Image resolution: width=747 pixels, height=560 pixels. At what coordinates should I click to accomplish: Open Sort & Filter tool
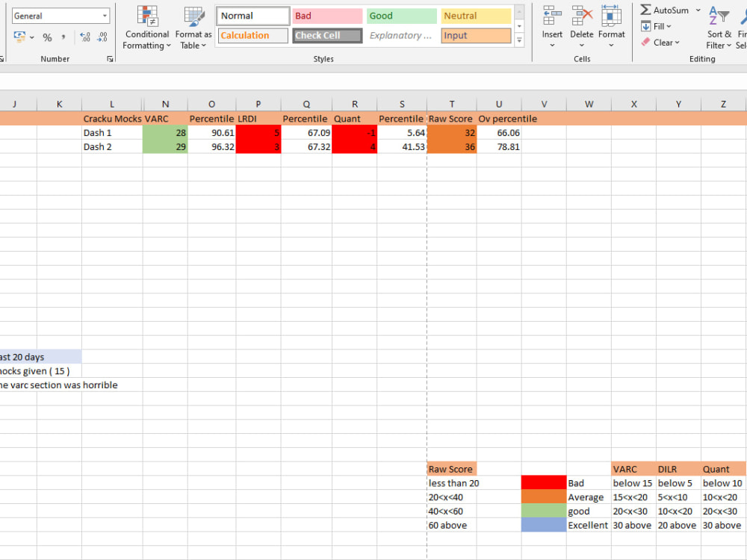(x=719, y=28)
